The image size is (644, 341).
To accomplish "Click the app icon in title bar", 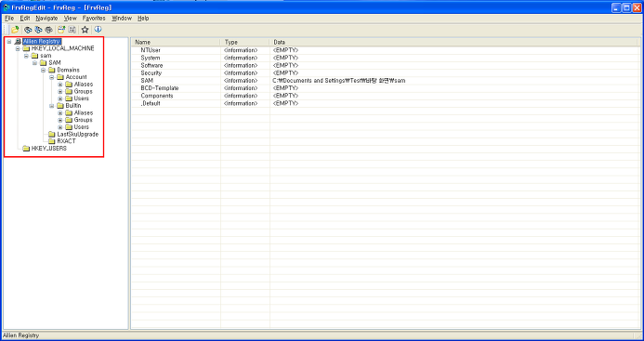I will coord(7,7).
